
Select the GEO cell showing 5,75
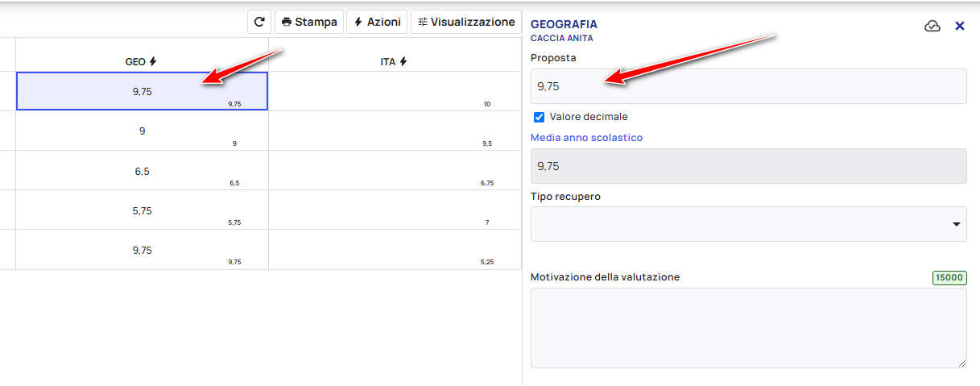tap(142, 210)
